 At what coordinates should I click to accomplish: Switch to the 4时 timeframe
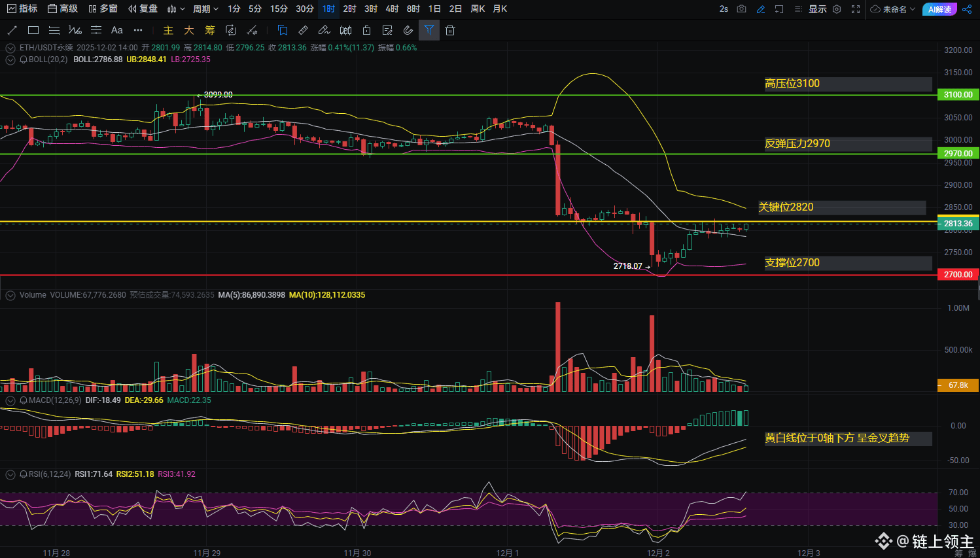tap(392, 9)
